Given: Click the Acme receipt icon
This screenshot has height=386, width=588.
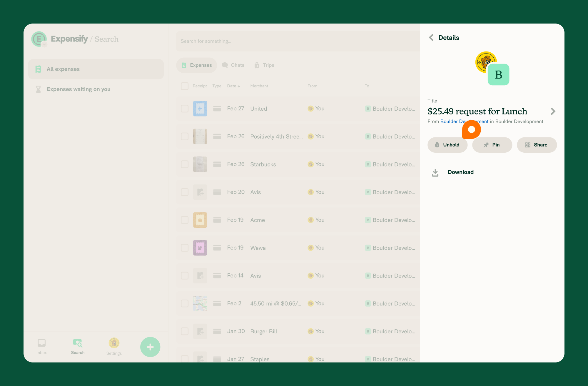Looking at the screenshot, I should (200, 220).
